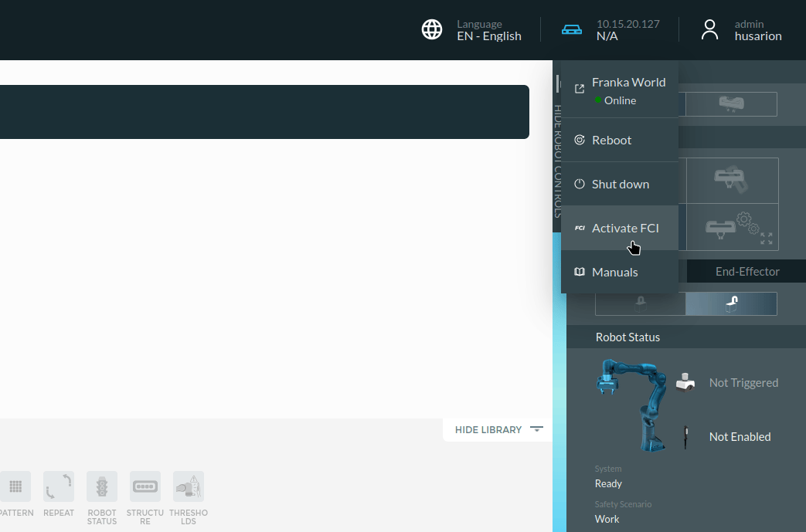Image resolution: width=806 pixels, height=532 pixels.
Task: Click the globe language icon
Action: coord(432,30)
